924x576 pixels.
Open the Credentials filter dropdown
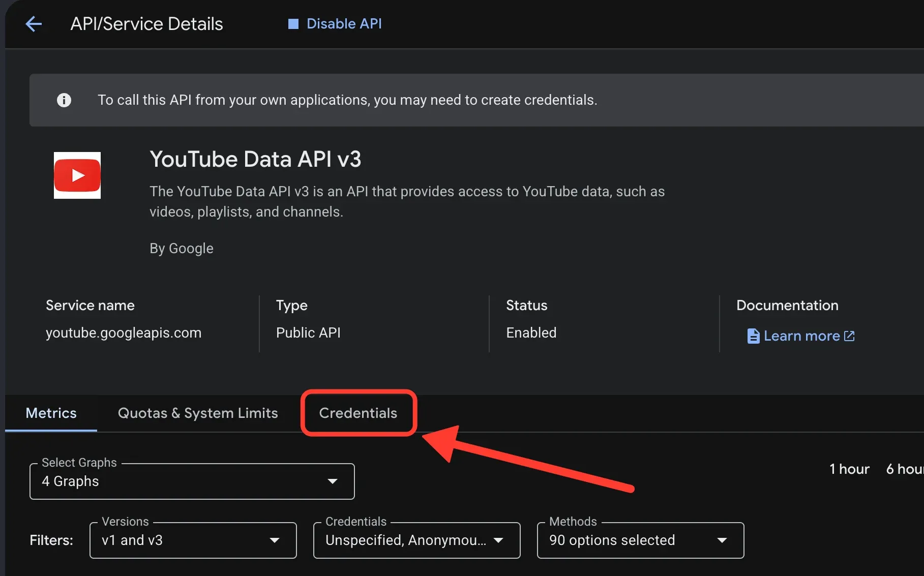417,540
